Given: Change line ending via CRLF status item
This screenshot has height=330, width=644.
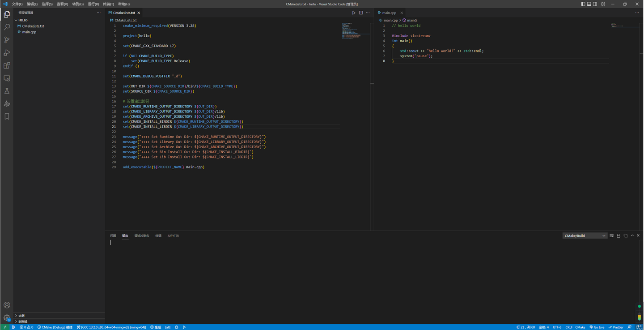Looking at the screenshot, I should (x=569, y=327).
